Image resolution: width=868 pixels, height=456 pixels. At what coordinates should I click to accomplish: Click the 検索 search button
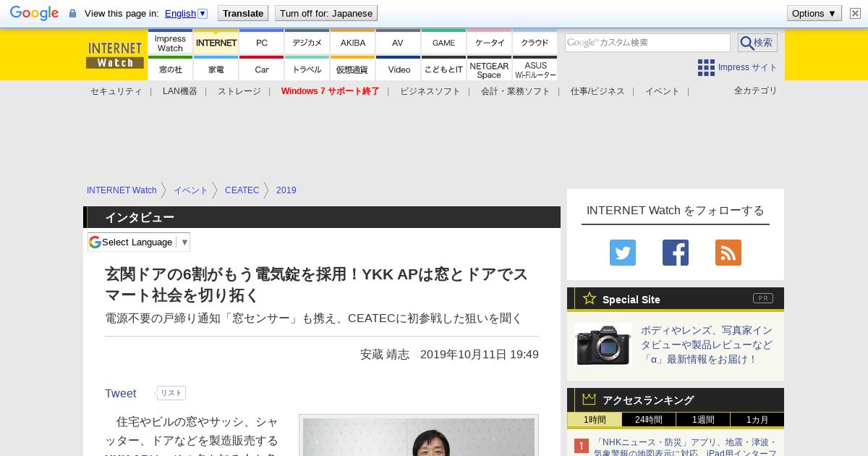(757, 43)
